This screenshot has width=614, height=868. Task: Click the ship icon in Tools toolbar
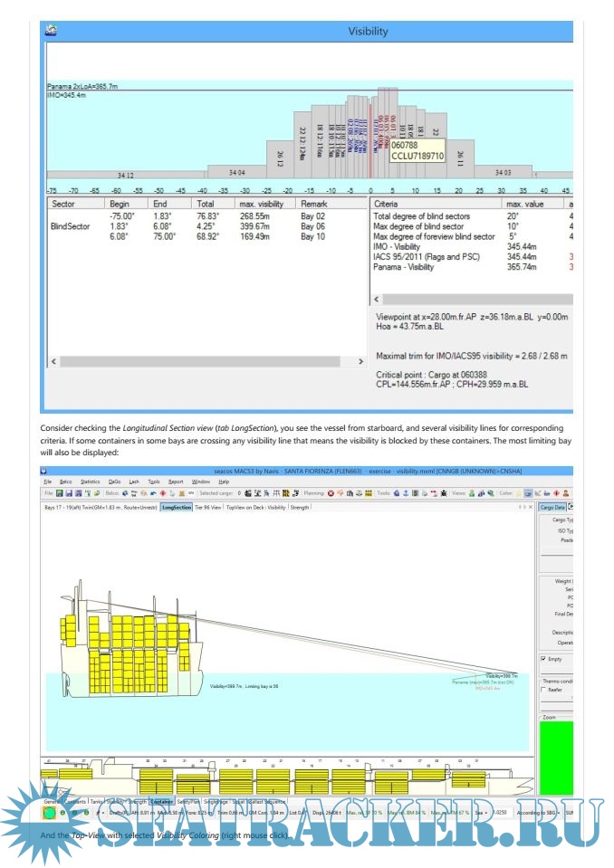click(x=398, y=494)
